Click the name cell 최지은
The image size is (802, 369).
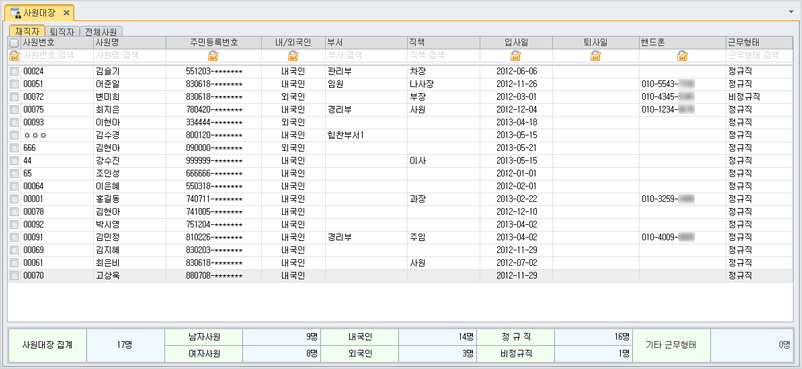[129, 110]
